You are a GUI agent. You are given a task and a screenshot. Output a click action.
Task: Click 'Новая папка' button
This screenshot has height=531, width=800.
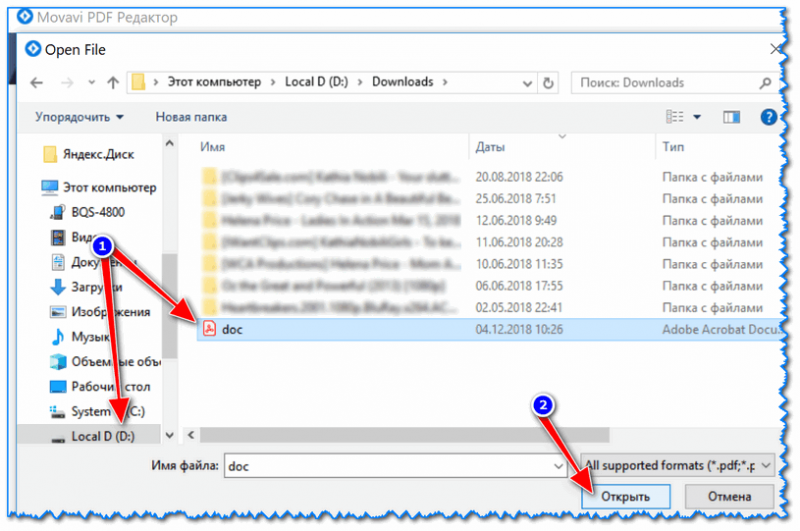click(x=191, y=117)
